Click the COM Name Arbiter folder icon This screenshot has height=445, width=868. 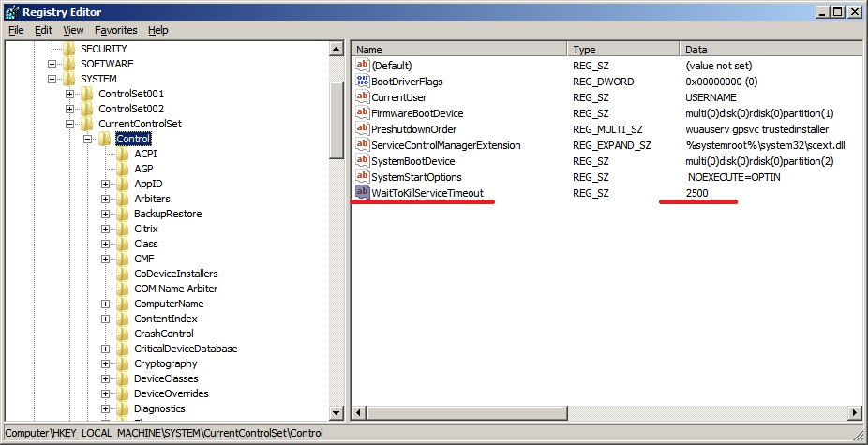click(x=123, y=289)
